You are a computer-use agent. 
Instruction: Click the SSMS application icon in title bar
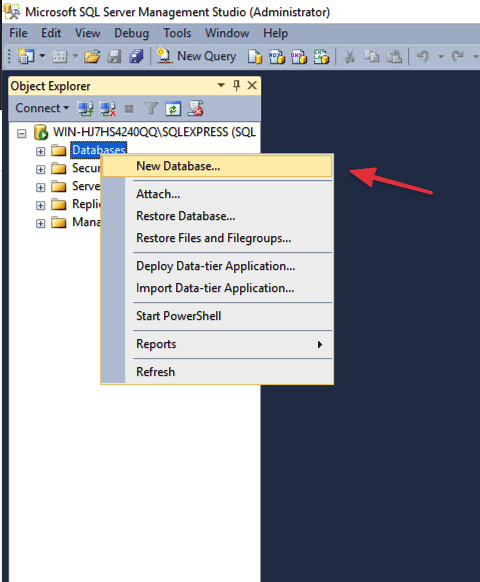[x=12, y=12]
